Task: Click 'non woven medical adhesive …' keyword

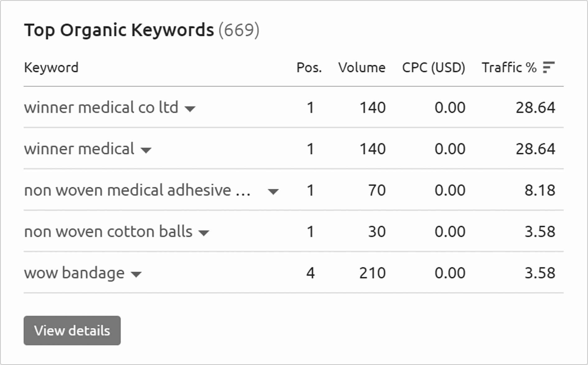Action: pos(137,190)
